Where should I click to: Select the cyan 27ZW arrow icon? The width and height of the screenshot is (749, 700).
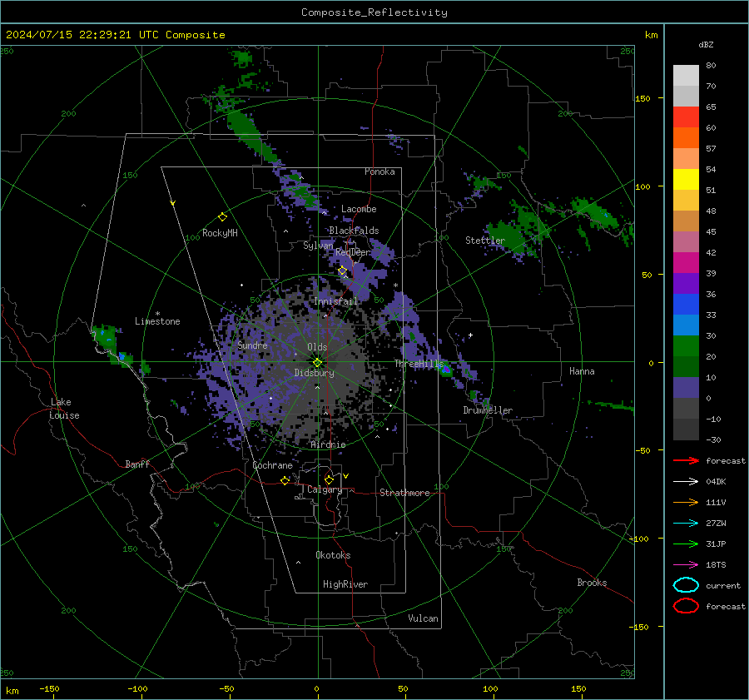(x=686, y=524)
